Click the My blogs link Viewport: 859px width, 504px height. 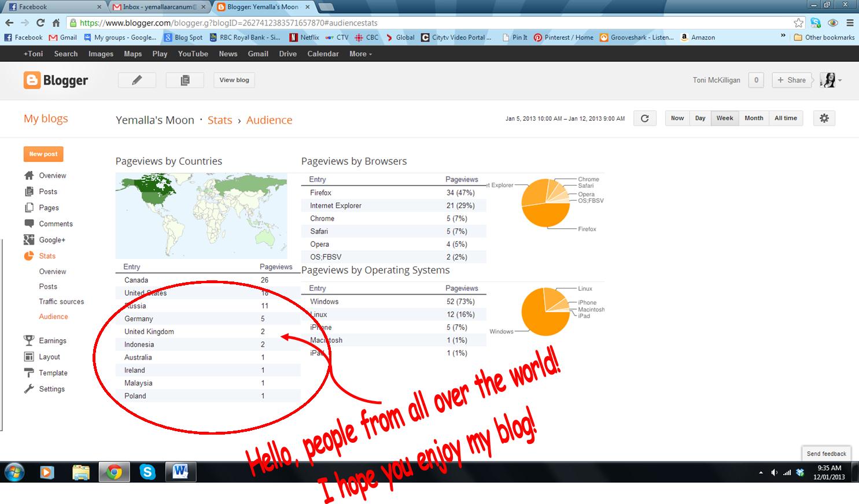(46, 118)
